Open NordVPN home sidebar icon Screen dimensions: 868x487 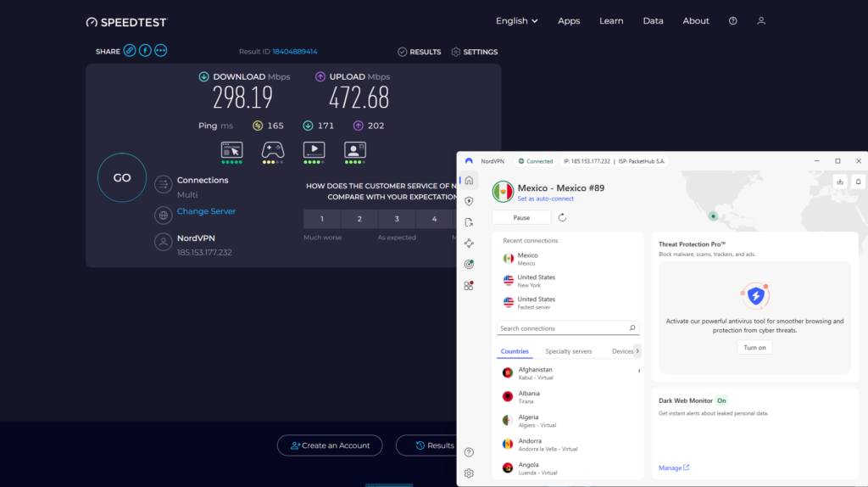pos(469,181)
